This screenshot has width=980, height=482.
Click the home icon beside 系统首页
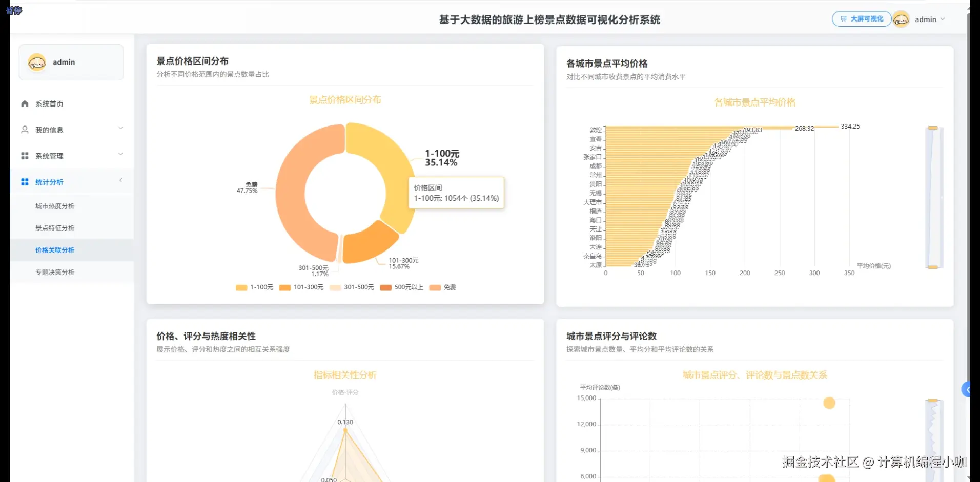pyautogui.click(x=25, y=103)
